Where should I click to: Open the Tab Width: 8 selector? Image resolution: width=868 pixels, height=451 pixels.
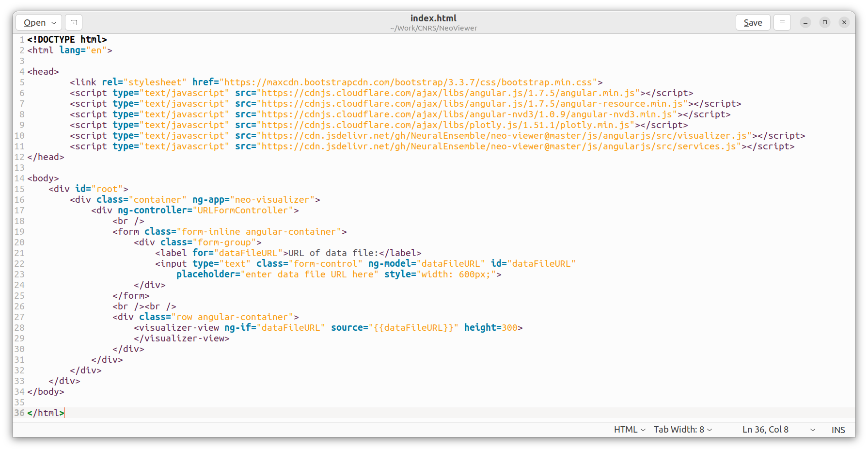pos(682,430)
